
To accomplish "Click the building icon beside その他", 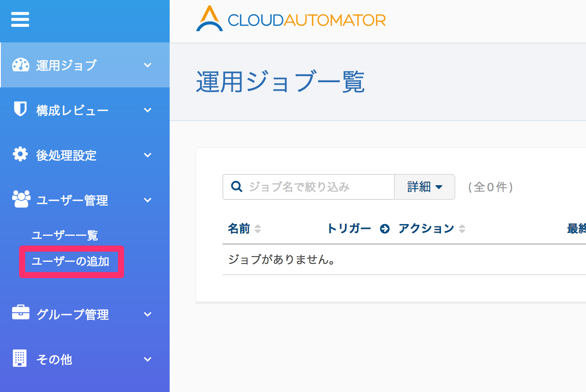I will point(20,358).
